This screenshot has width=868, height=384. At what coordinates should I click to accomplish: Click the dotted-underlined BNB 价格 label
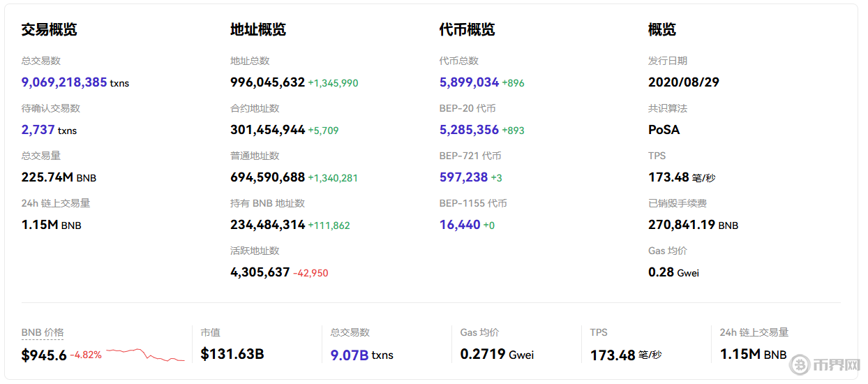(43, 333)
